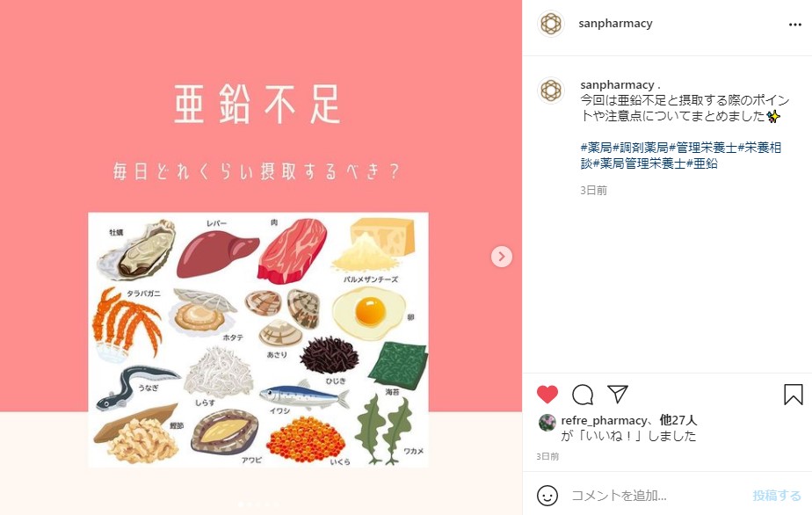Open the #薬局 hashtag
Viewport: 812px width, 515px height.
pyautogui.click(x=596, y=148)
